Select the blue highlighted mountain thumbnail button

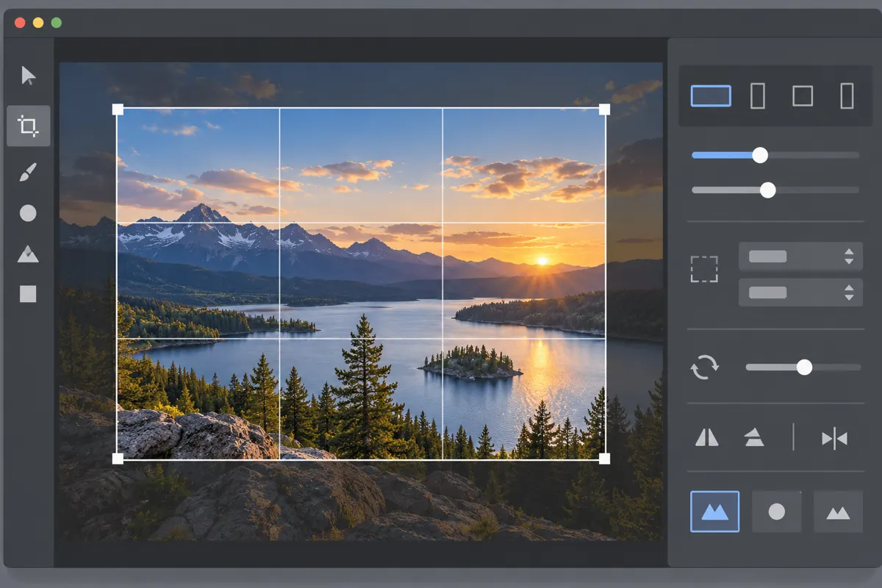715,512
